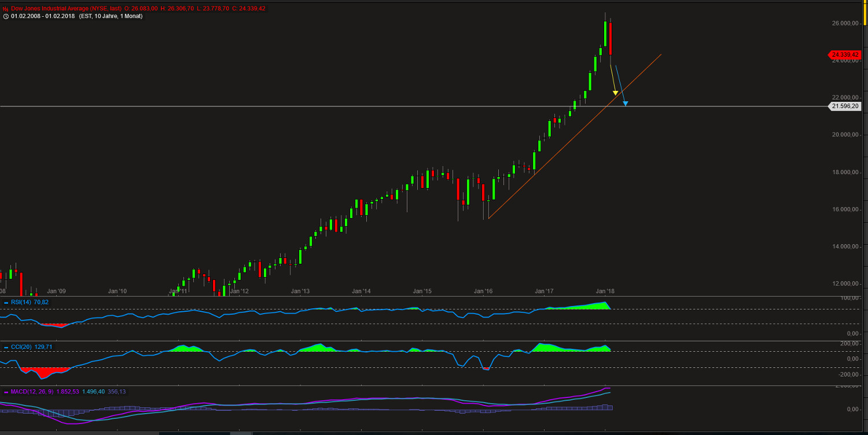Image resolution: width=868 pixels, height=435 pixels.
Task: Click the MACD purple line-style marker icon
Action: click(6, 391)
